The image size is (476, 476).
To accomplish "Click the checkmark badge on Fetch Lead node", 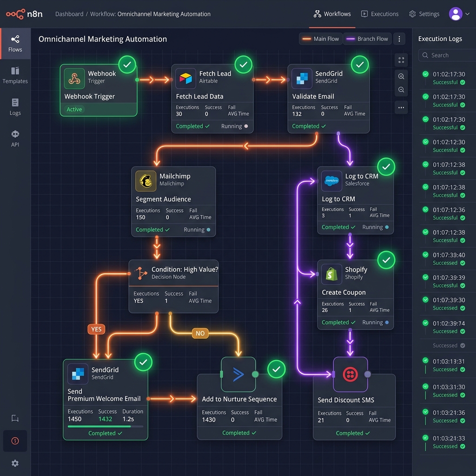I will (244, 65).
